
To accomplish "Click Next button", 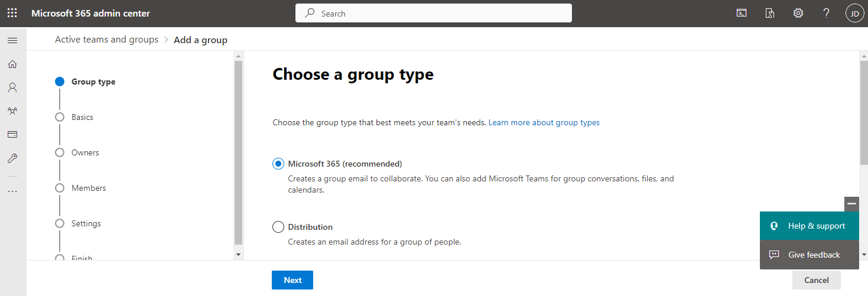I will [x=292, y=280].
